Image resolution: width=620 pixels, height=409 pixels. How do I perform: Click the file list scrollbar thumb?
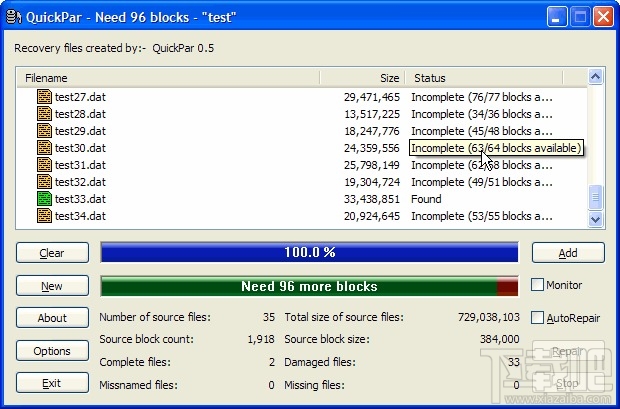point(595,197)
